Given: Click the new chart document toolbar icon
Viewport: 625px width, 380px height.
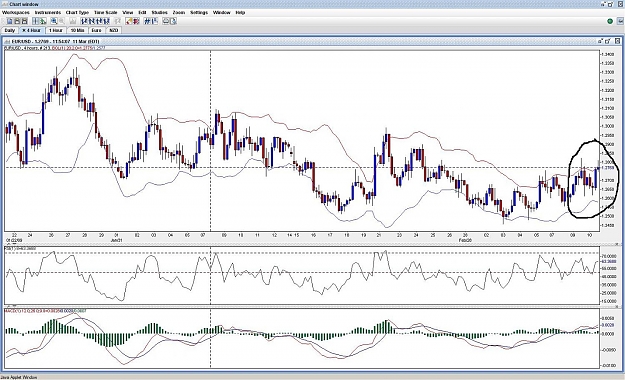Looking at the screenshot, I should pyautogui.click(x=9, y=21).
